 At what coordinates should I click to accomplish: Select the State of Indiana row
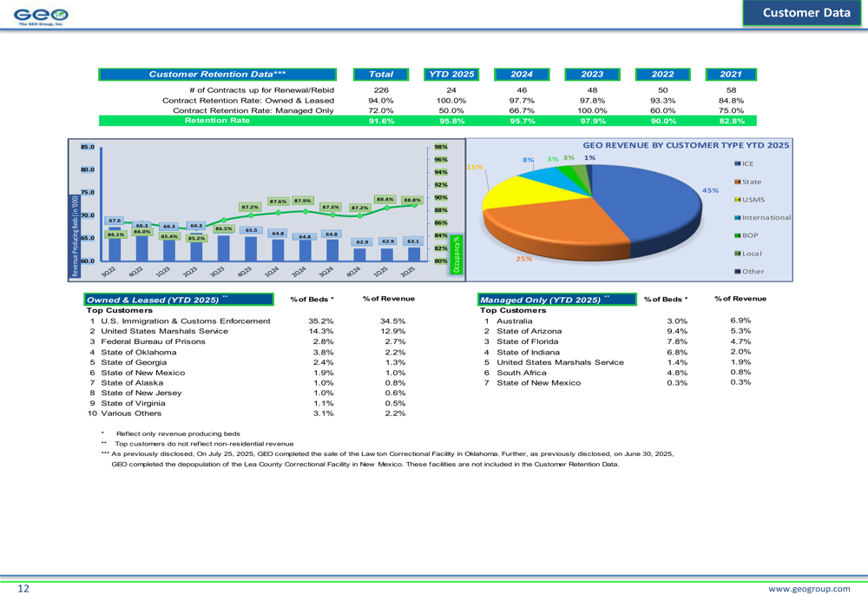[x=617, y=352]
